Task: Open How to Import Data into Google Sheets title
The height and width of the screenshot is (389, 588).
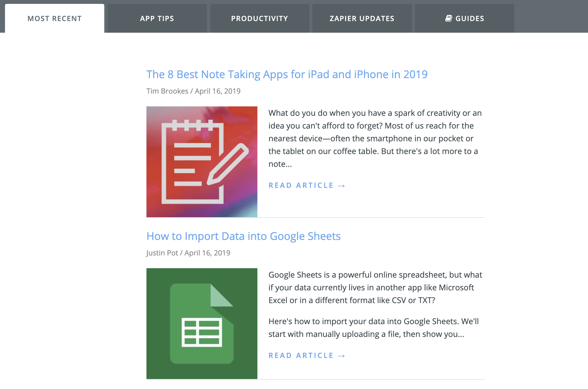Action: [x=244, y=236]
